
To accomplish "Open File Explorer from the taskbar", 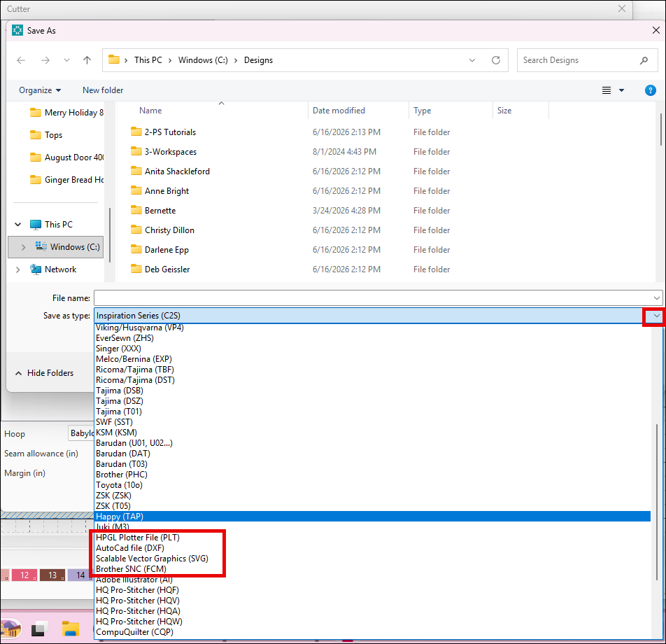I will pyautogui.click(x=71, y=629).
